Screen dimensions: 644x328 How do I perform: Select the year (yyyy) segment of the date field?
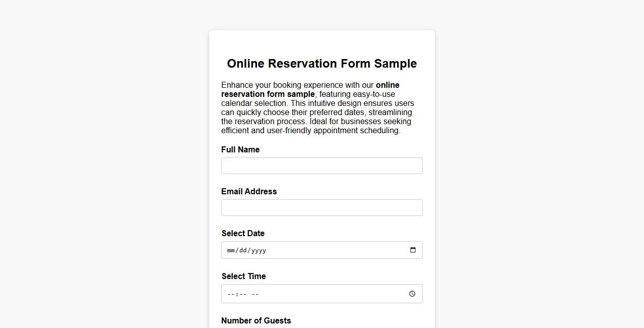259,250
